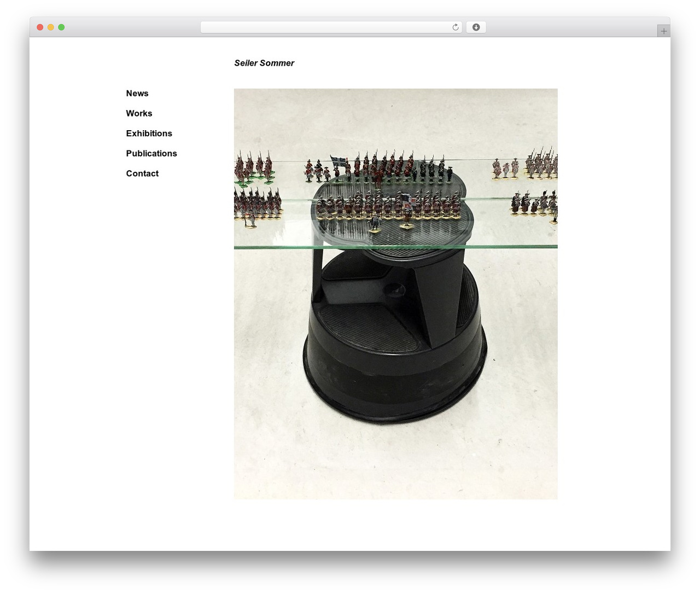This screenshot has width=700, height=593.
Task: Open the News section
Action: click(137, 94)
